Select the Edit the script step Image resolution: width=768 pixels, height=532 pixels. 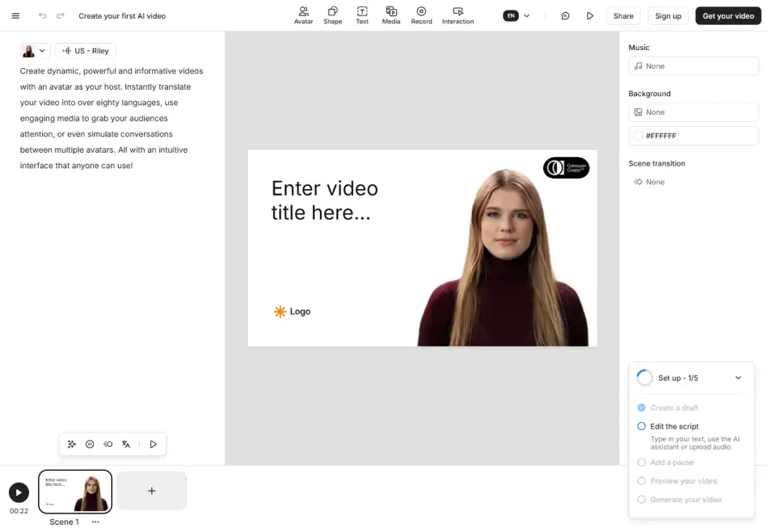click(x=674, y=426)
